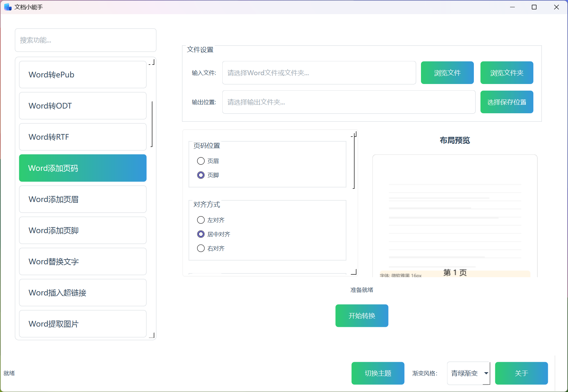The width and height of the screenshot is (568, 392).
Task: Click the 浏览文件 button
Action: (447, 73)
